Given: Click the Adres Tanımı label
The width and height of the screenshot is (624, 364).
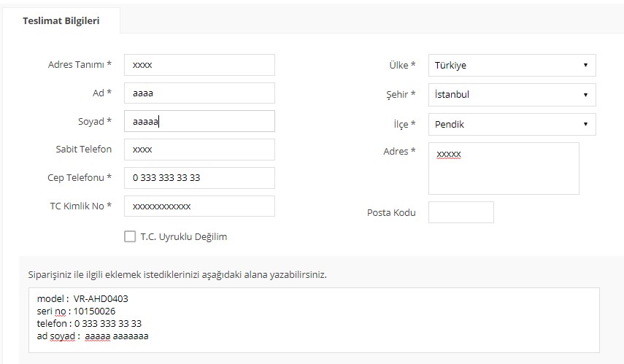Looking at the screenshot, I should tap(80, 65).
